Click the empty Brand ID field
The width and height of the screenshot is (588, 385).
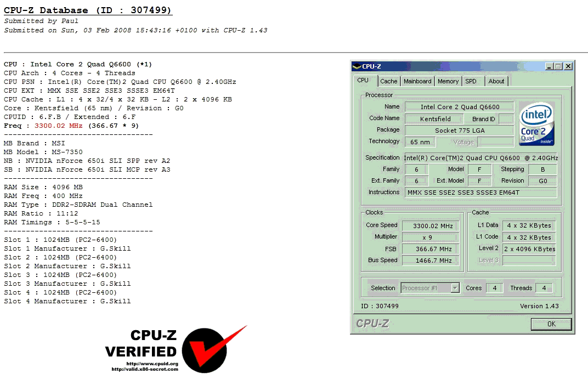tap(506, 119)
